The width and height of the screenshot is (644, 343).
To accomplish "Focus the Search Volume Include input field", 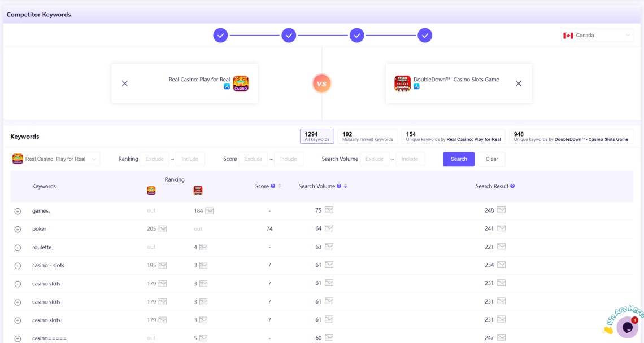I will pos(410,159).
